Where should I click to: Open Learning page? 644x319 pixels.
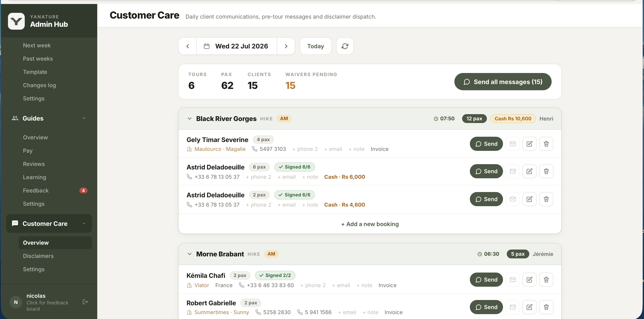click(x=34, y=177)
